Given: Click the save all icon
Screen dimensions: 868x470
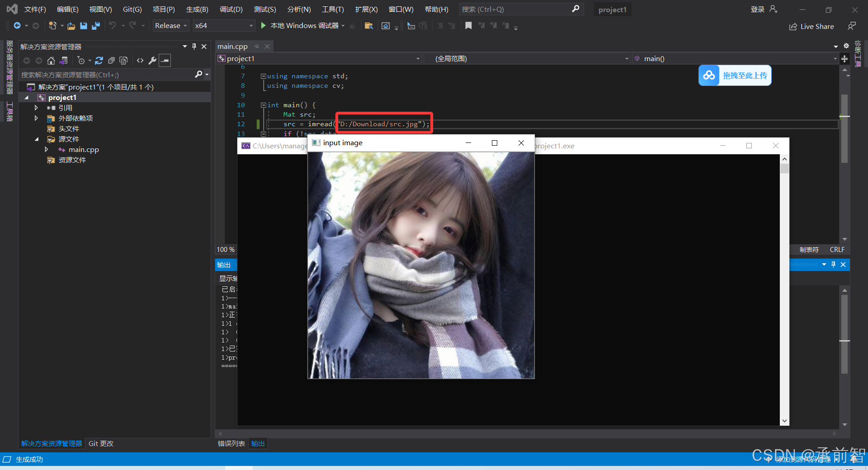Looking at the screenshot, I should (95, 26).
